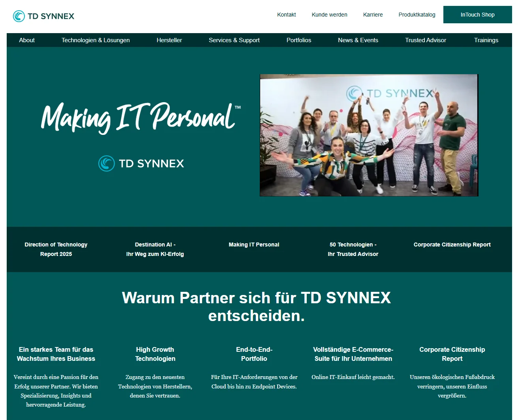
Task: Open Trusted Advisor navigation item
Action: (x=425, y=40)
